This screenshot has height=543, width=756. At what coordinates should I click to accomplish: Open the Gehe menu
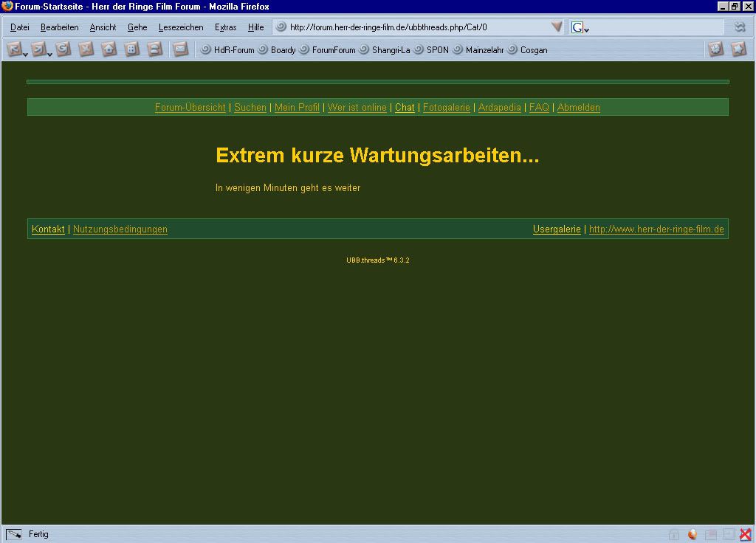(x=137, y=27)
